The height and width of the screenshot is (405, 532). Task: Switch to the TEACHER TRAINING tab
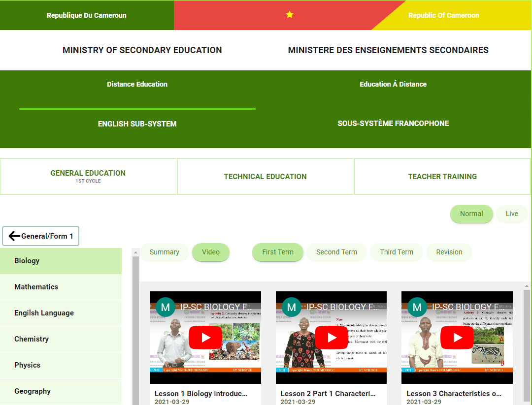click(x=442, y=176)
